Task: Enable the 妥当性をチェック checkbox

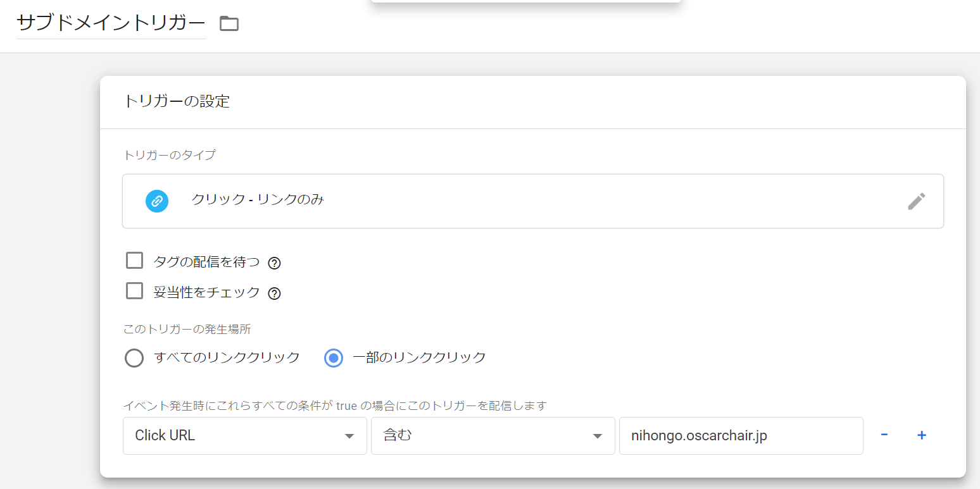Action: [x=134, y=291]
